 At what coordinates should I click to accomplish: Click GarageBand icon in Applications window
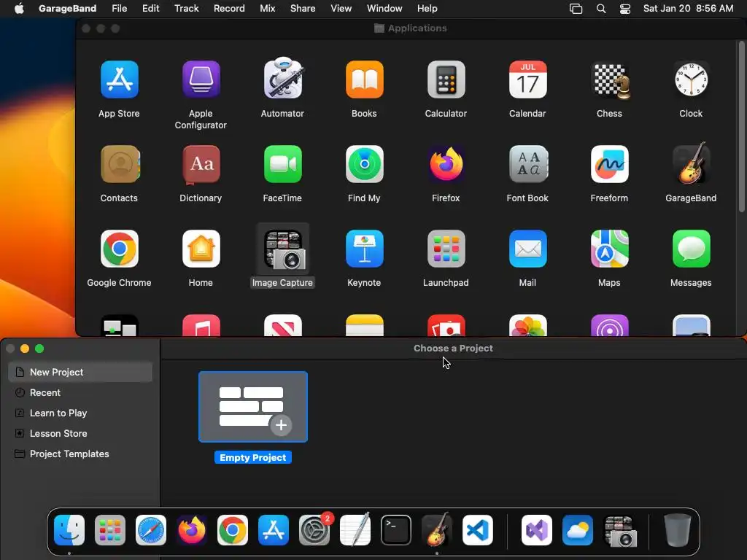coord(692,163)
